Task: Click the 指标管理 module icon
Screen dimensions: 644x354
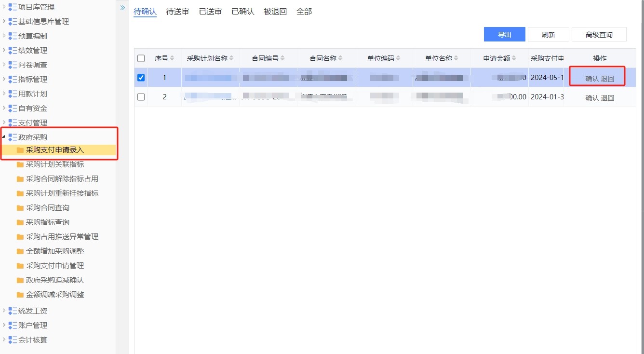Action: click(13, 80)
